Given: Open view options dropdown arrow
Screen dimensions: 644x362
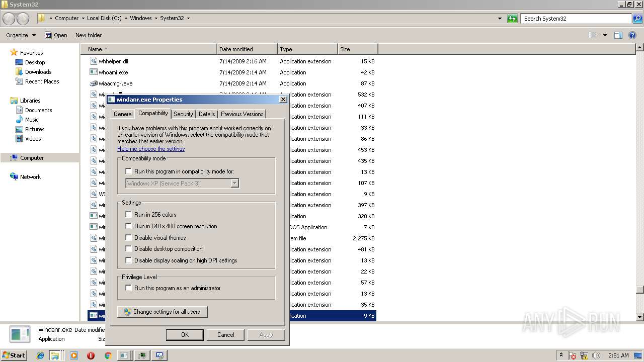Looking at the screenshot, I should (605, 35).
